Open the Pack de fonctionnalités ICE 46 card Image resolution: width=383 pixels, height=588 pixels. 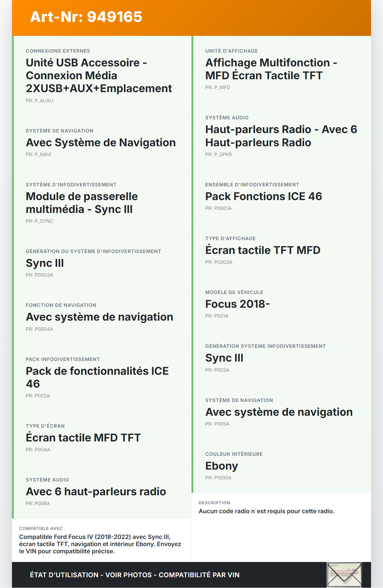(x=102, y=377)
